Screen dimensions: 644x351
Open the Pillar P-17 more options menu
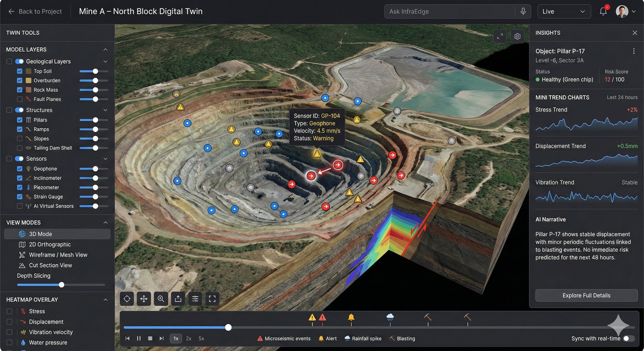(634, 51)
